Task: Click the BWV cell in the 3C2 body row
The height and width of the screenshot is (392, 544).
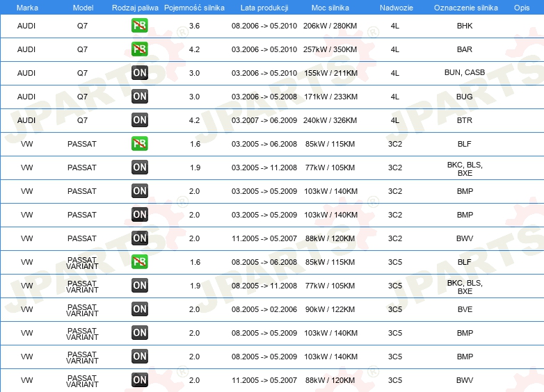Action: (x=465, y=238)
